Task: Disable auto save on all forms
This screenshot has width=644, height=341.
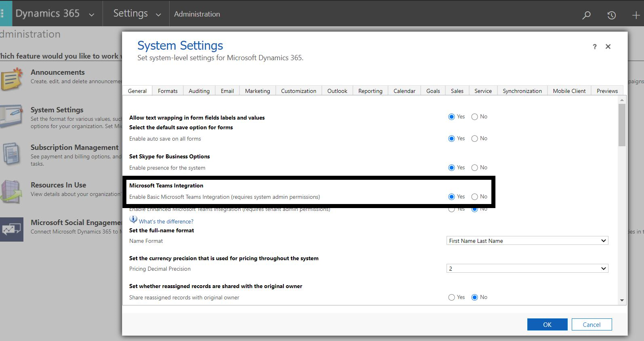Action: [x=474, y=139]
